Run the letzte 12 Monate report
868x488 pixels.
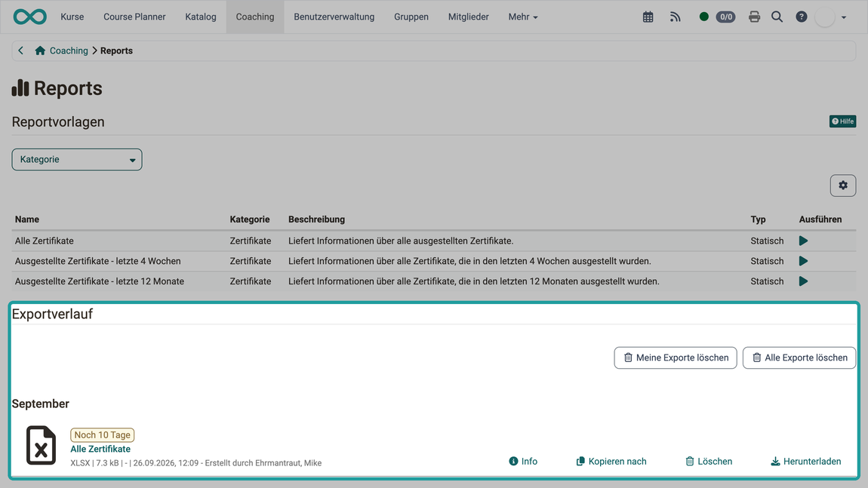pos(803,281)
